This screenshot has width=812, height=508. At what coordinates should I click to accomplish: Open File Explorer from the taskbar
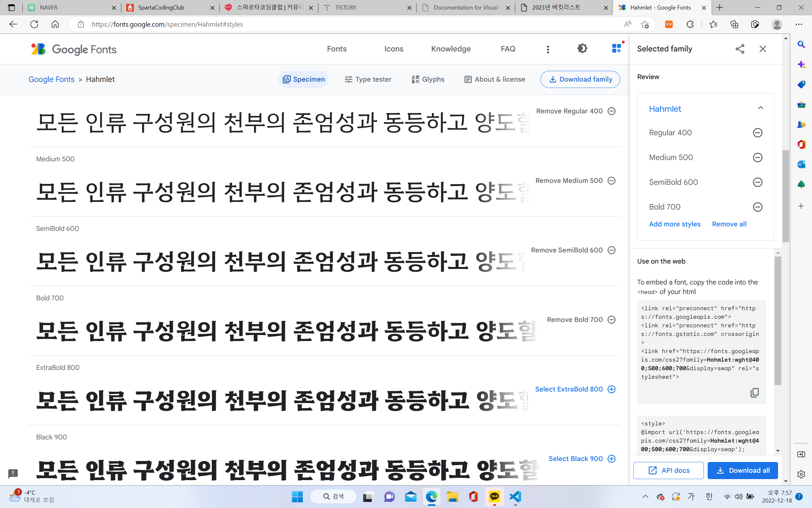point(452,497)
